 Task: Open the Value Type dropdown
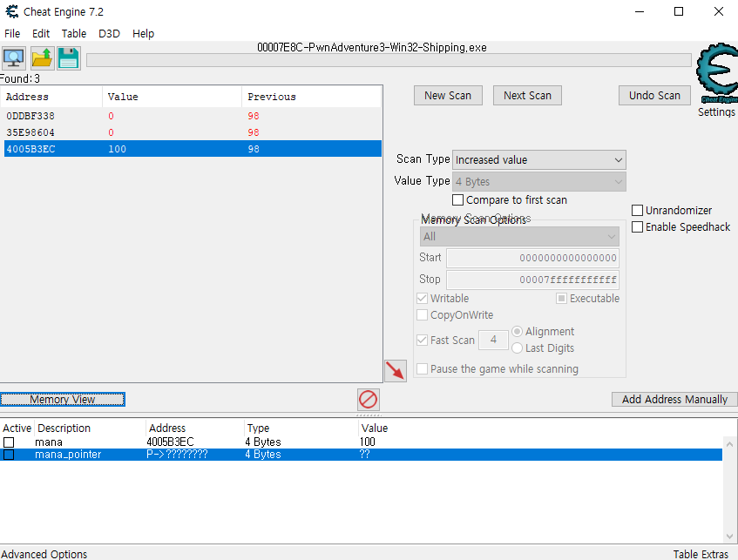tap(539, 182)
